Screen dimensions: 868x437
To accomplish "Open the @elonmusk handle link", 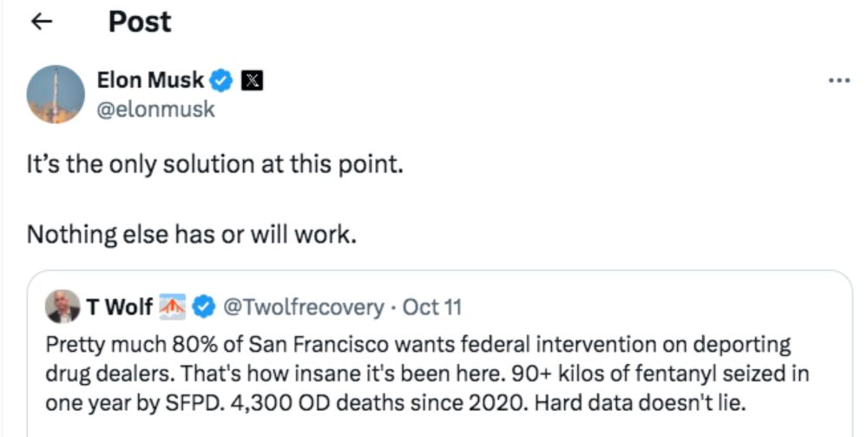I will tap(156, 109).
